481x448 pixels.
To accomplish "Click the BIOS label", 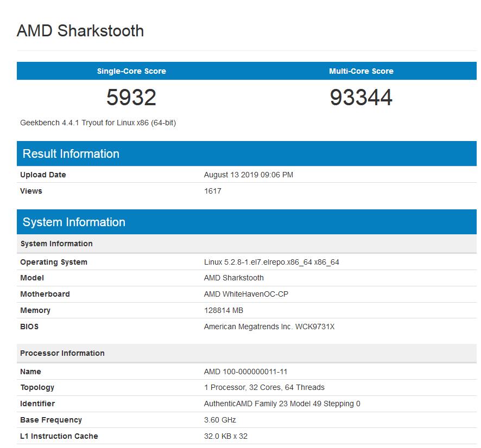I will (x=29, y=327).
